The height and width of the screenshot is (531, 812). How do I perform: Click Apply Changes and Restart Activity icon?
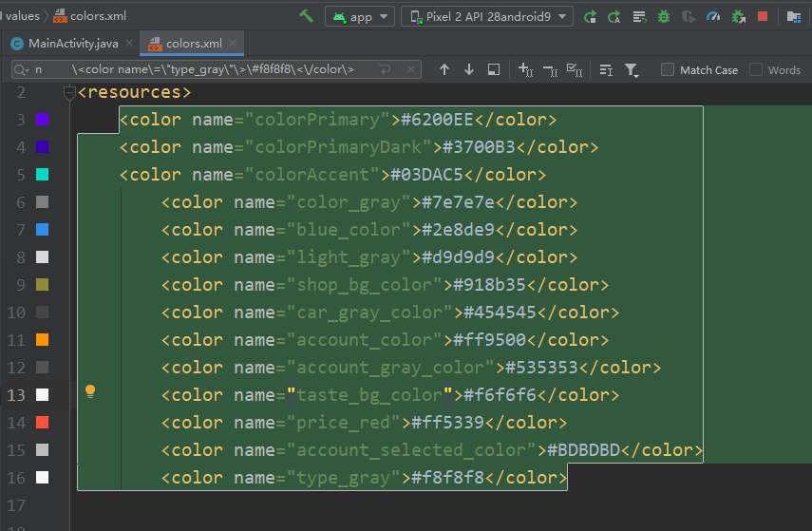(614, 16)
